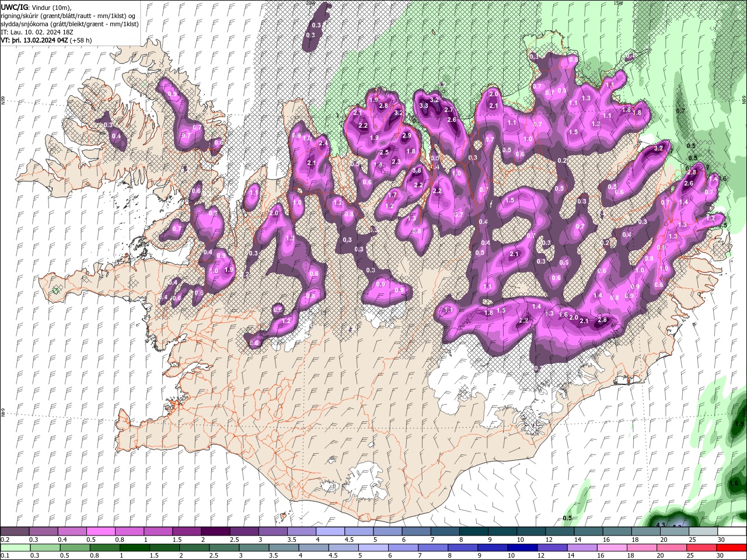Click the 'IT: Lau. 10. 02. 2024 18Z' line

point(36,32)
